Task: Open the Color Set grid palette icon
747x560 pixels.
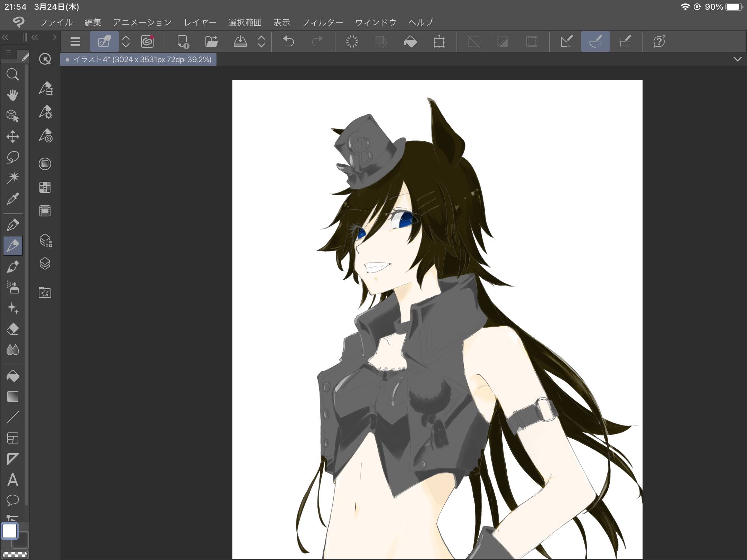Action: click(45, 187)
